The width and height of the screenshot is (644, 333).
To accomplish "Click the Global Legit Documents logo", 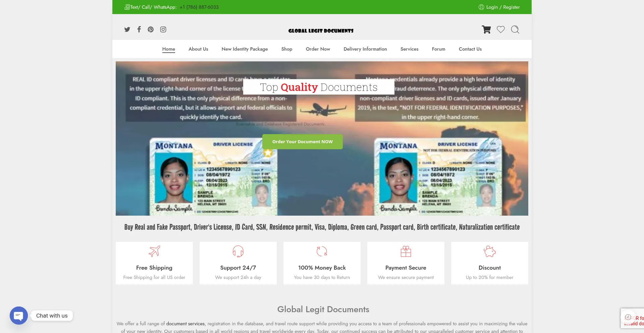I will [x=321, y=31].
